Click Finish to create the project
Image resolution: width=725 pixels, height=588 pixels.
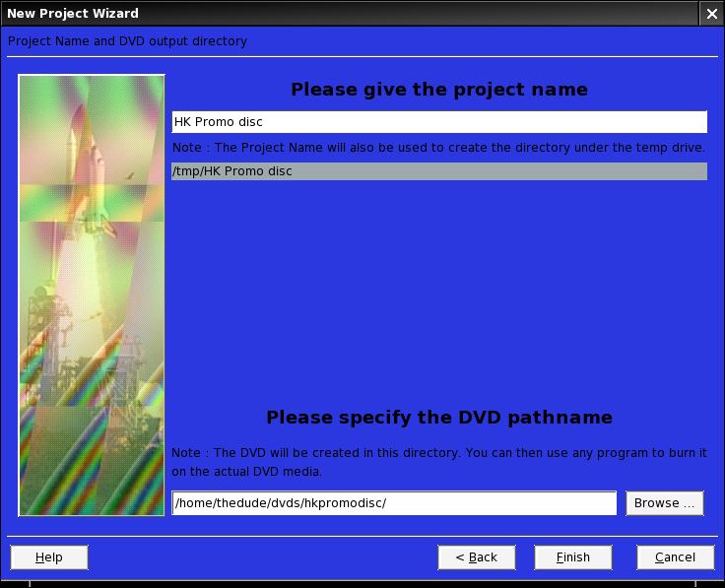click(572, 557)
